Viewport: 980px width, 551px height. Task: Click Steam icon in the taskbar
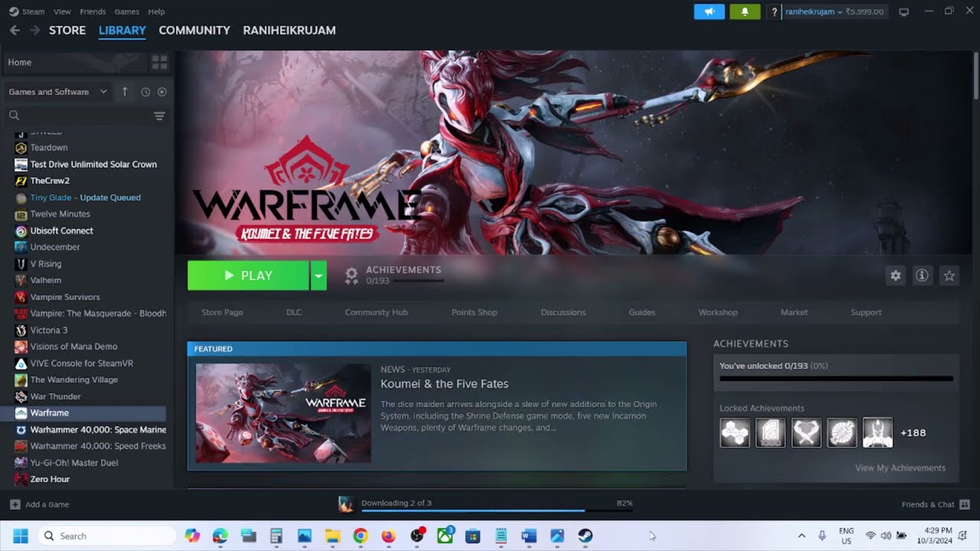(585, 536)
